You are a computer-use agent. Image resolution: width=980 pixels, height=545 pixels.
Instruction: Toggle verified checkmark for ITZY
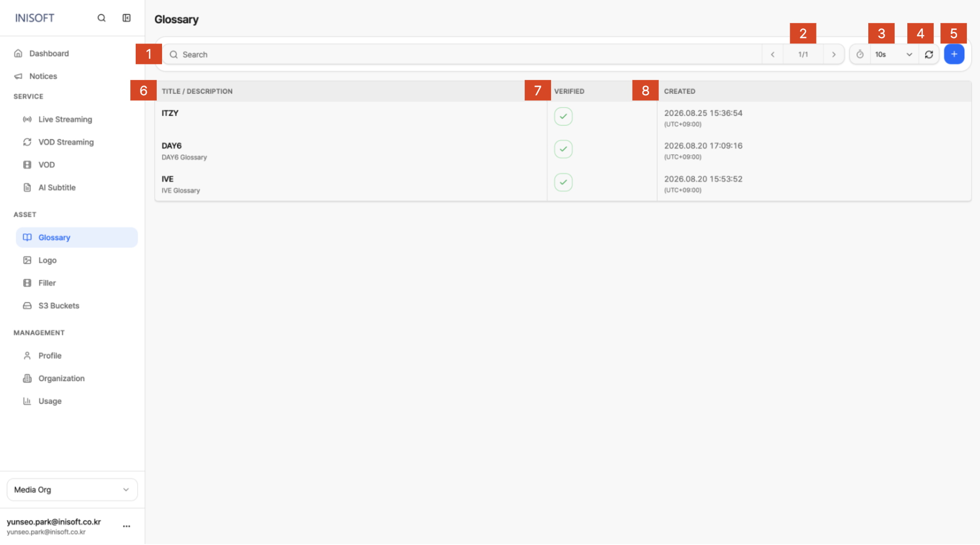[563, 116]
